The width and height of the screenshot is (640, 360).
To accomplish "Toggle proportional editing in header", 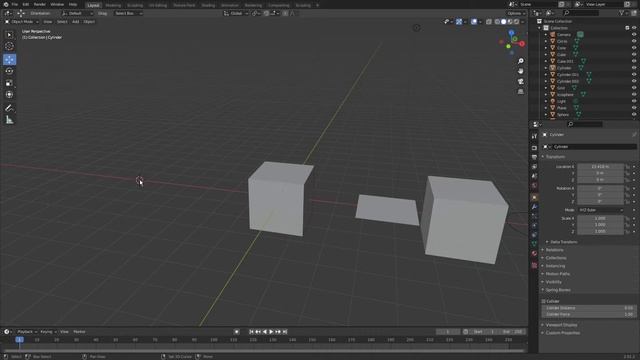I will 285,13.
